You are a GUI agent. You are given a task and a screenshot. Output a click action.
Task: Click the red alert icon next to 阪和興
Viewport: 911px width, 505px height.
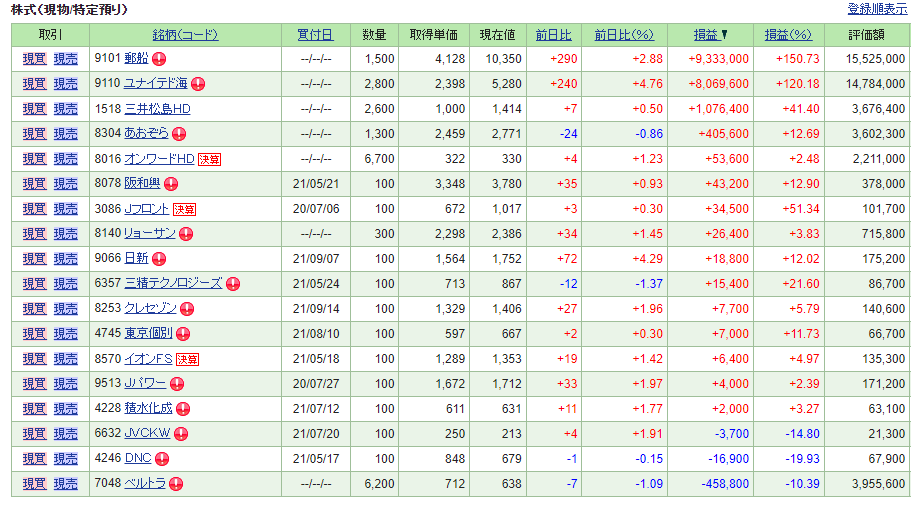[x=171, y=184]
